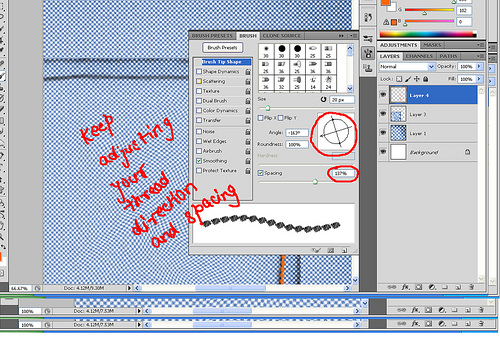The height and width of the screenshot is (362, 500).
Task: Select the size 14 brush tip thumbnail
Action: pos(313,82)
